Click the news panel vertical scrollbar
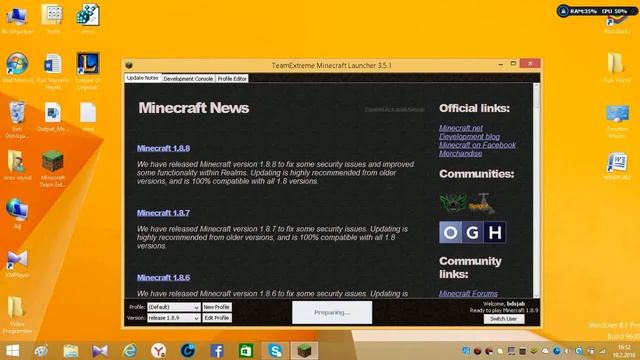The height and width of the screenshot is (360, 640). [x=536, y=190]
